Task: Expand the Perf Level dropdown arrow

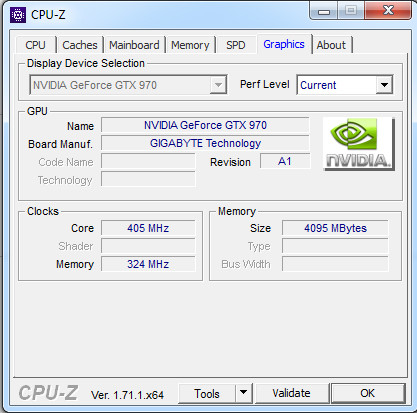Action: [384, 85]
